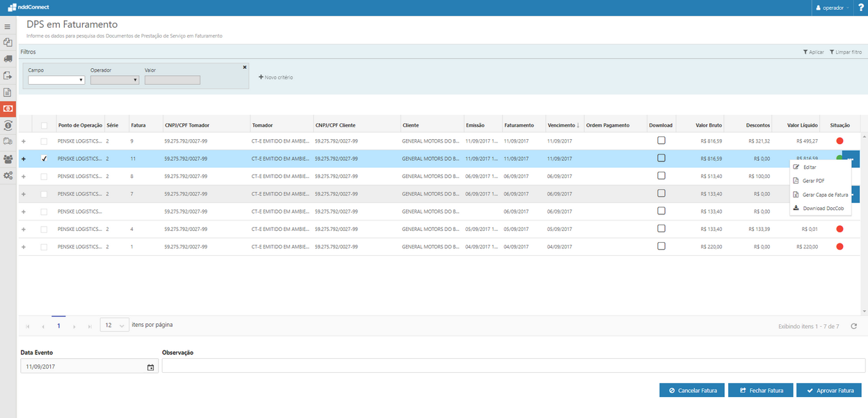This screenshot has height=418, width=868.
Task: Open the items per page dropdown
Action: click(x=115, y=325)
